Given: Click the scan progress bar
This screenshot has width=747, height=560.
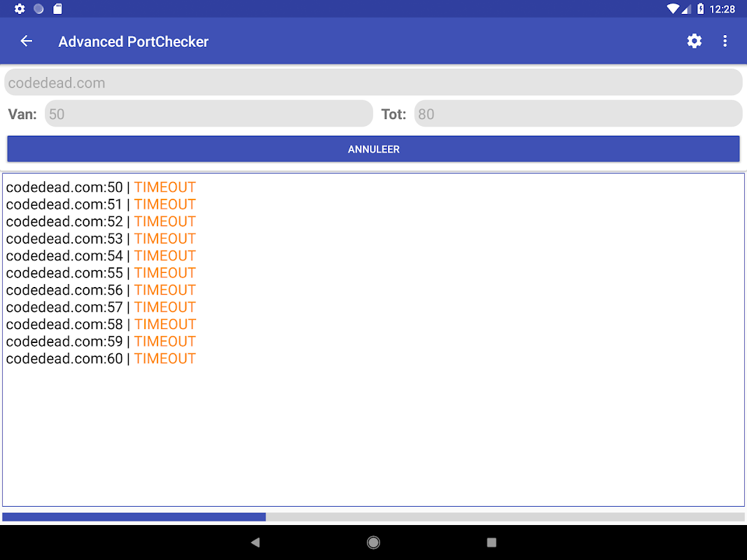Looking at the screenshot, I should click(374, 517).
